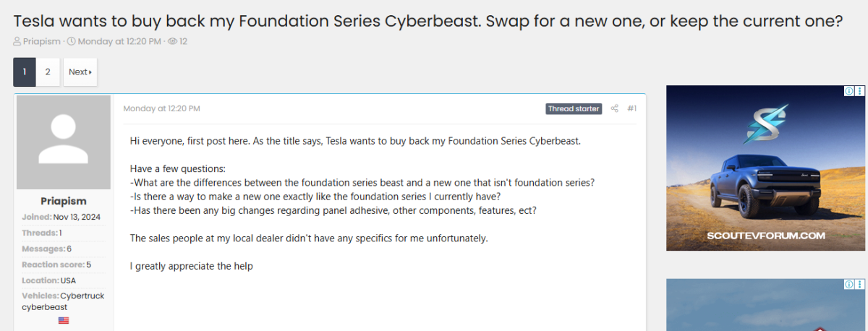Click the 'Thread starter' badge

point(574,108)
